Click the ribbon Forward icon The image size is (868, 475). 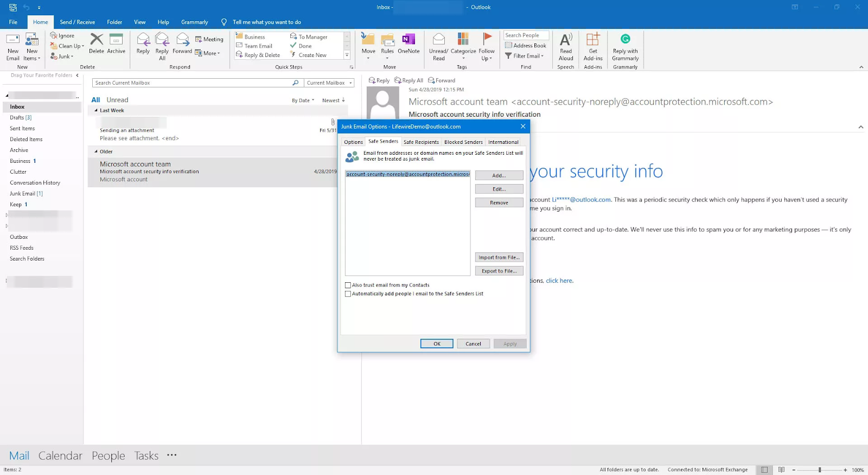183,39
